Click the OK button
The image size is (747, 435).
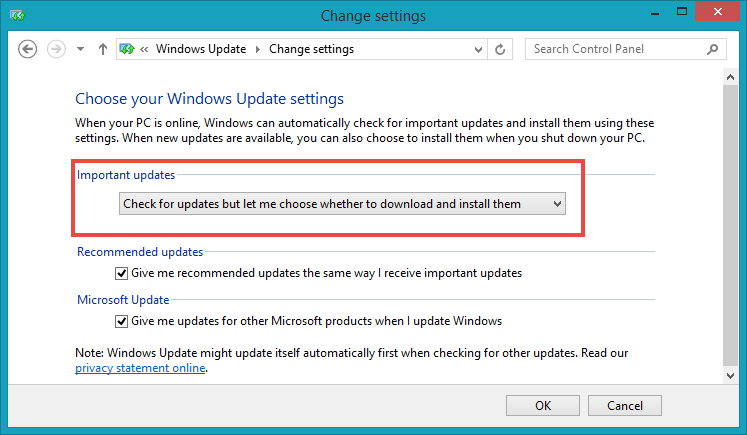tap(543, 405)
